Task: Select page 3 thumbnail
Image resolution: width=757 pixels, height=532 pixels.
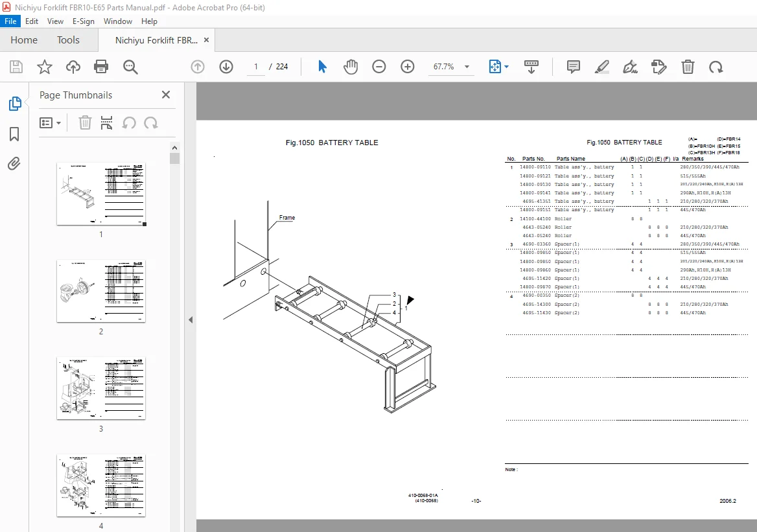Action: coord(101,388)
